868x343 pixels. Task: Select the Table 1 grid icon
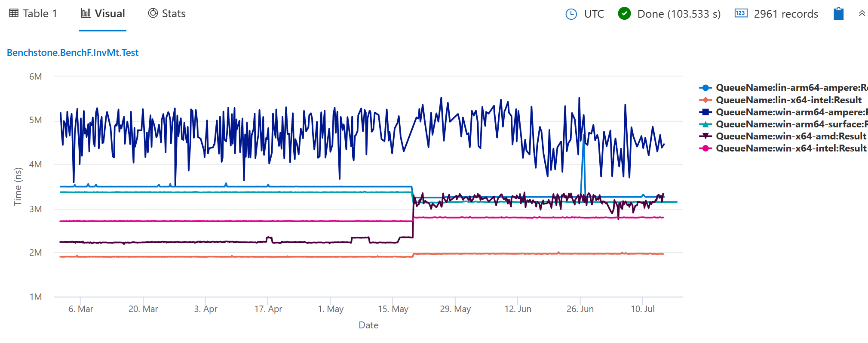pos(14,13)
